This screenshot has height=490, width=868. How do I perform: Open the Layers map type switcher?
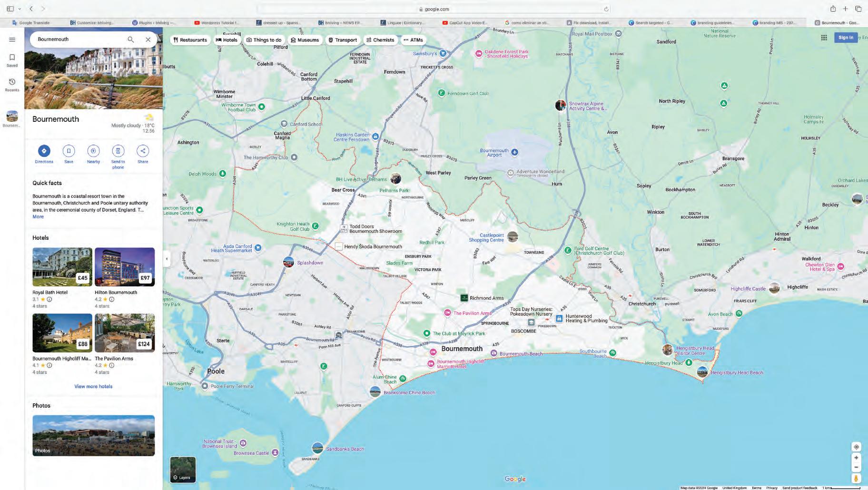coord(183,470)
